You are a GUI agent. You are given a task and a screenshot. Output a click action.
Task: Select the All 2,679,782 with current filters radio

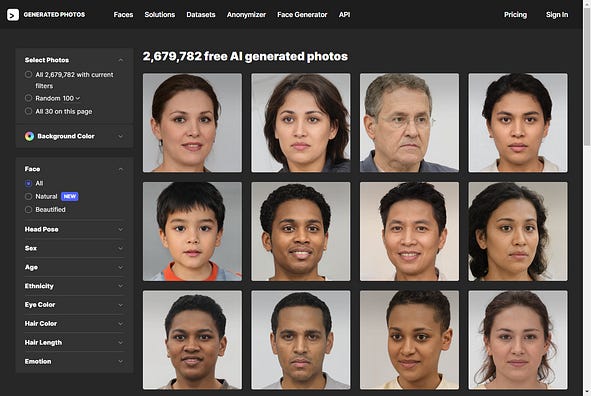point(28,75)
